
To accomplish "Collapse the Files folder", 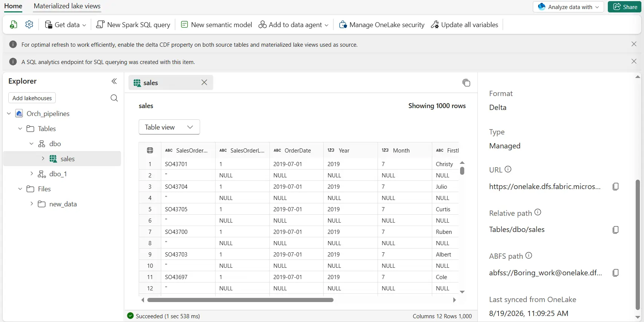I will [20, 189].
